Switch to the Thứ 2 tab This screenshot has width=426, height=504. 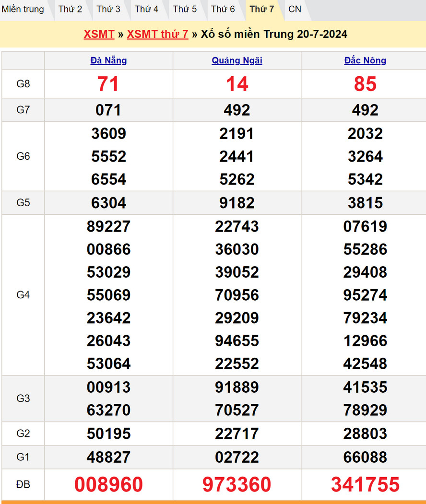click(x=70, y=9)
